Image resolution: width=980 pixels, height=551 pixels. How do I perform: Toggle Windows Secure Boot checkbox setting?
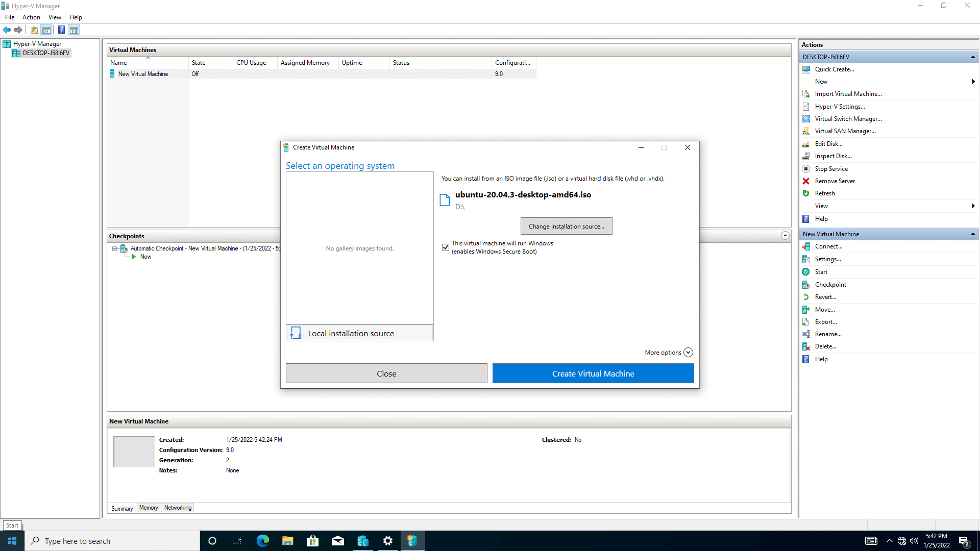pos(445,247)
